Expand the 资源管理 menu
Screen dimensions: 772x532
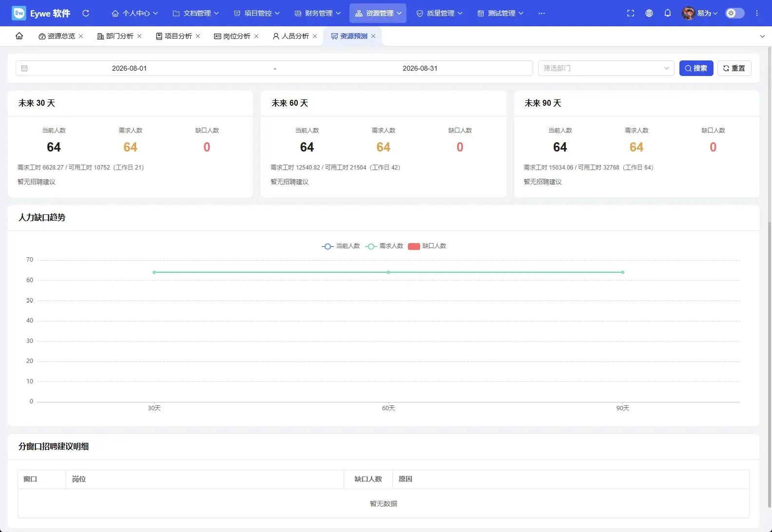pyautogui.click(x=378, y=13)
